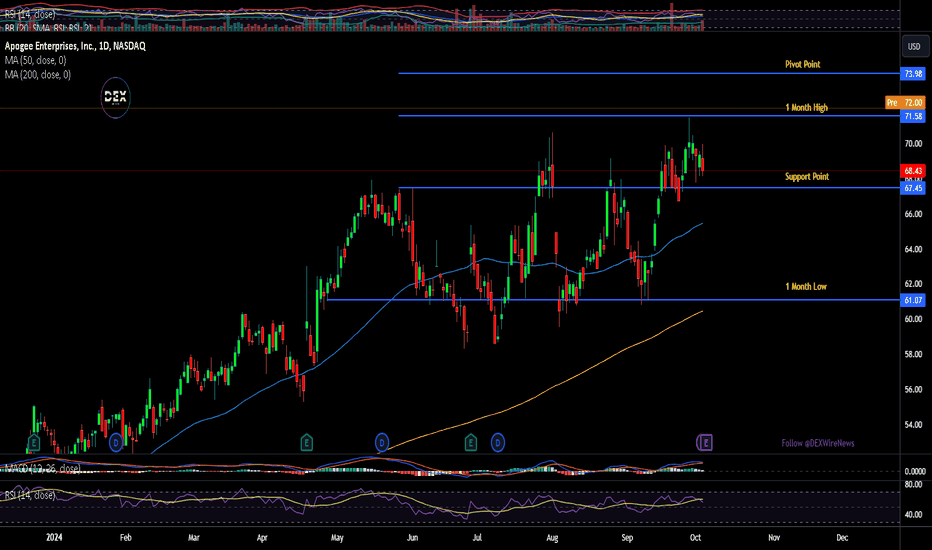
Task: Click the Oct time axis label
Action: 695,538
